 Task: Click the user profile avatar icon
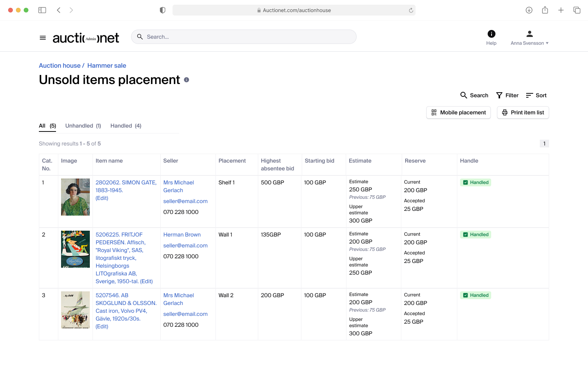529,34
